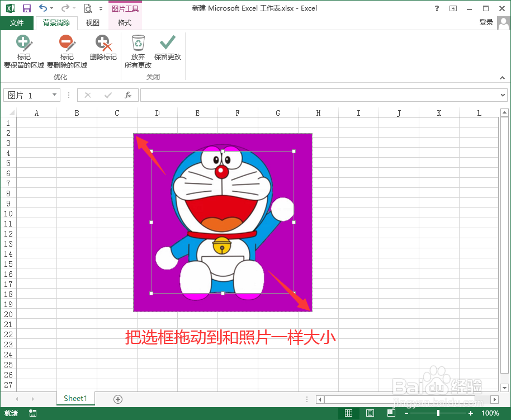Image resolution: width=511 pixels, height=420 pixels.
Task: Open the Excel application icon menu
Action: point(11,8)
